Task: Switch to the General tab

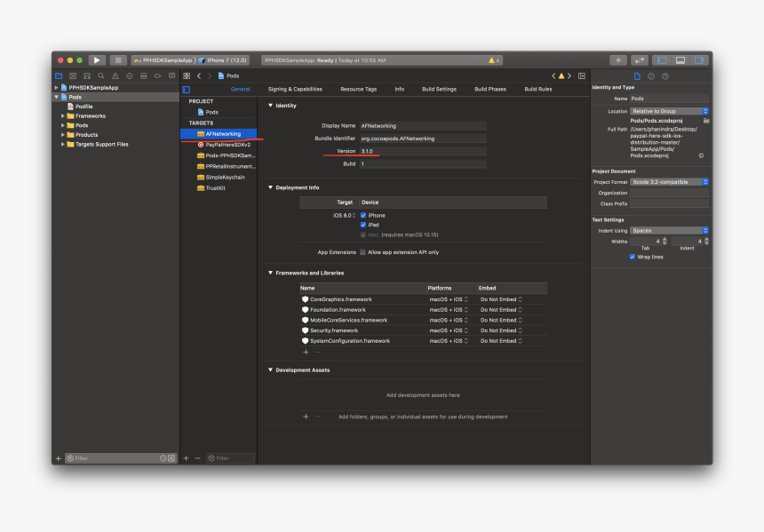Action: coord(240,89)
